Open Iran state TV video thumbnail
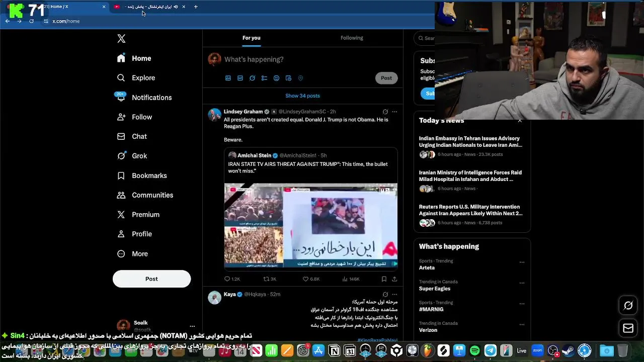Image resolution: width=644 pixels, height=362 pixels. (311, 226)
